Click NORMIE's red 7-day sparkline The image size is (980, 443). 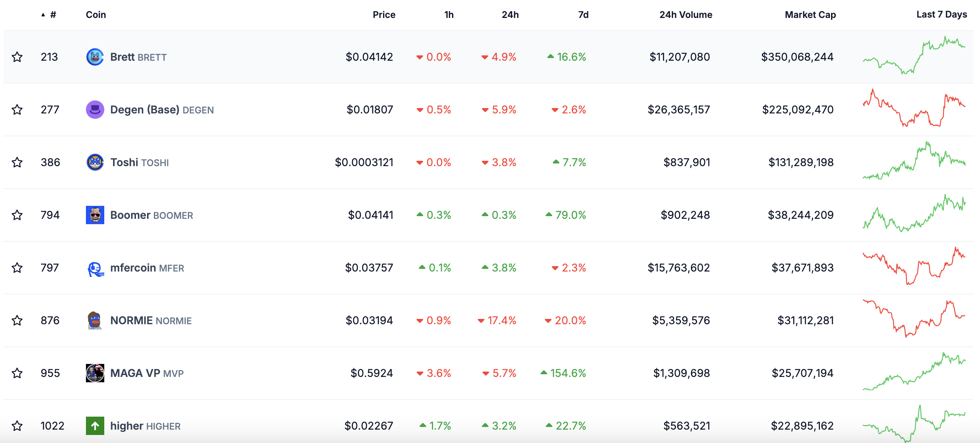[914, 319]
